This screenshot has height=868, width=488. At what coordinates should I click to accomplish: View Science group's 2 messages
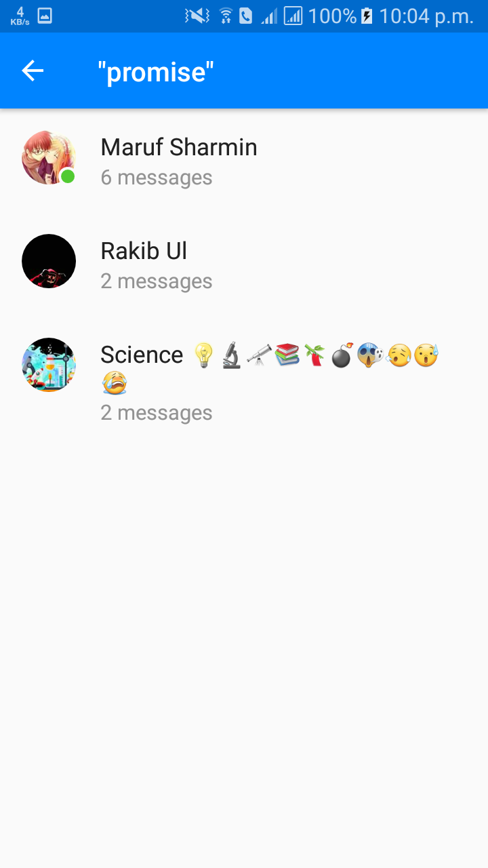[x=157, y=412]
